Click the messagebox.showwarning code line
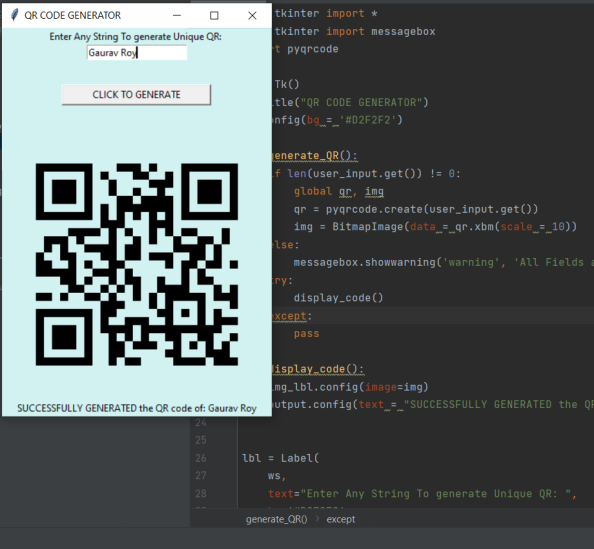Screen dimensions: 594x549 [x=444, y=262]
